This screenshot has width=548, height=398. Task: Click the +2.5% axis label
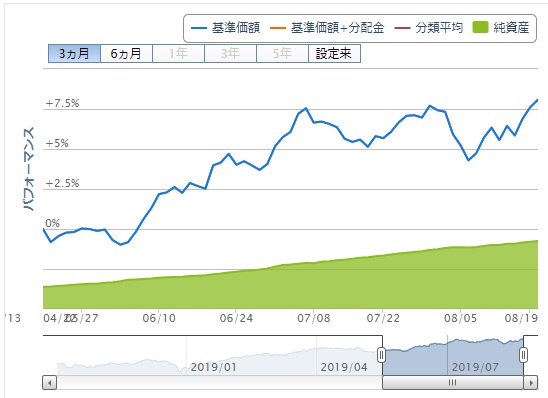point(63,183)
